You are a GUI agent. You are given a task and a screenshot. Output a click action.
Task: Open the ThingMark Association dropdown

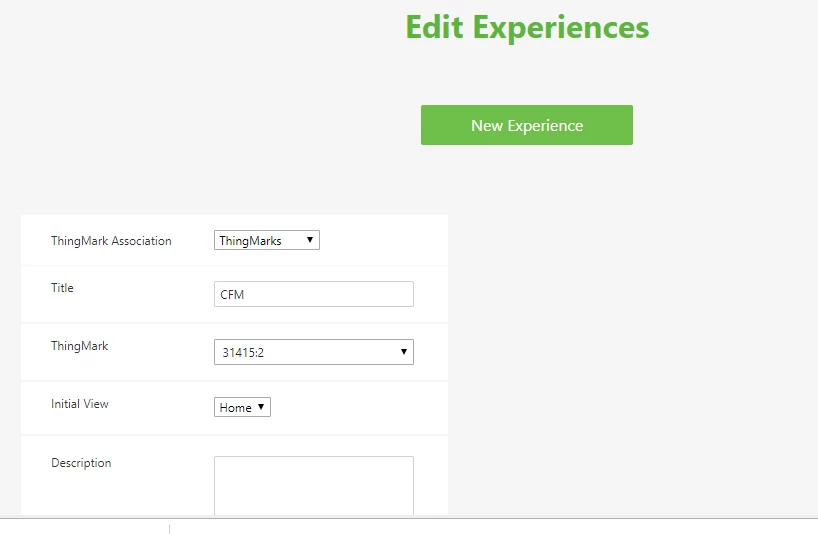click(x=267, y=240)
